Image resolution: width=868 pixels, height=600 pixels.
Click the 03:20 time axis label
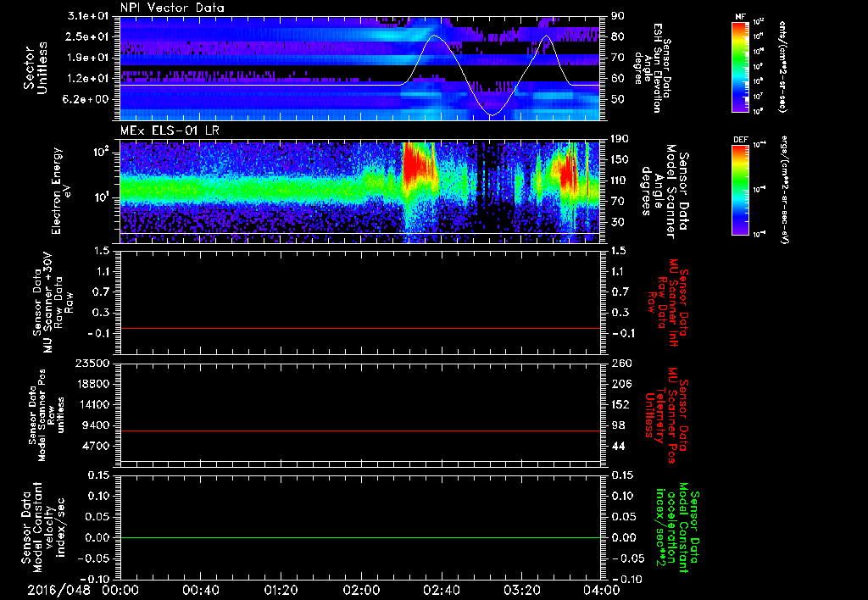pyautogui.click(x=521, y=590)
